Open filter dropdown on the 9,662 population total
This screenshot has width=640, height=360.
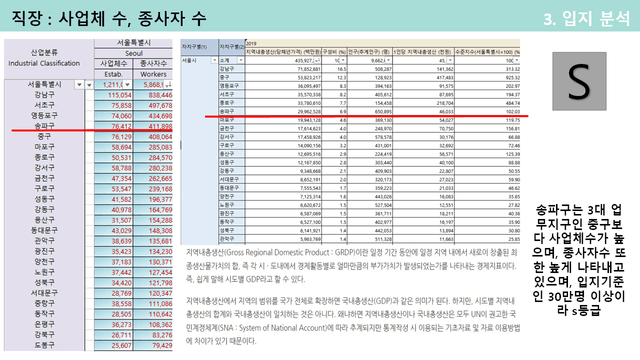[x=389, y=60]
